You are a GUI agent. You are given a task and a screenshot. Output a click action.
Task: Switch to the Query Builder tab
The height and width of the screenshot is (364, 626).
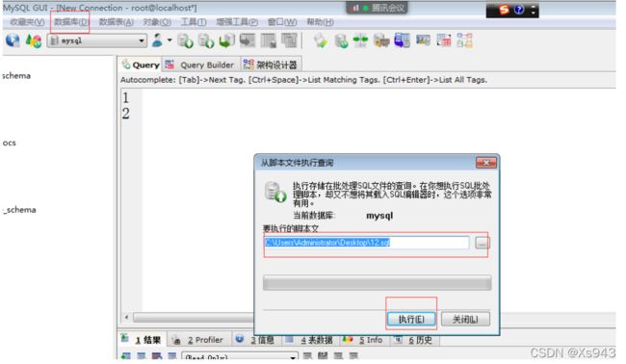[x=201, y=65]
